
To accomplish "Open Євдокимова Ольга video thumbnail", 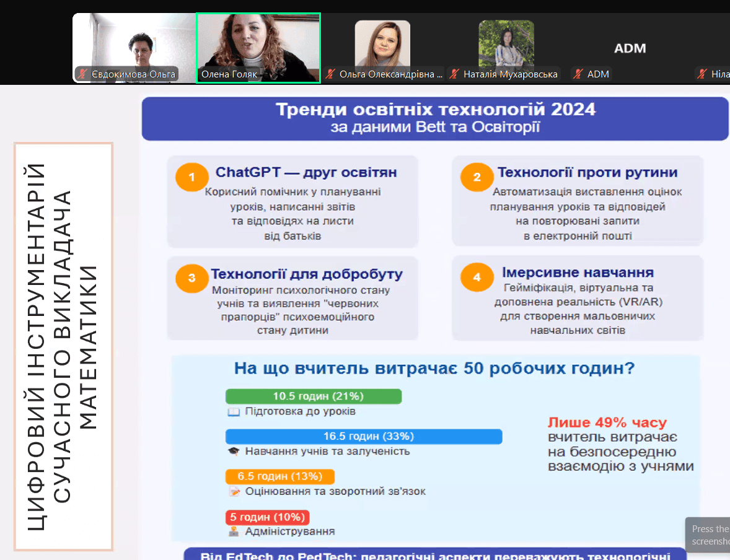I will [134, 48].
